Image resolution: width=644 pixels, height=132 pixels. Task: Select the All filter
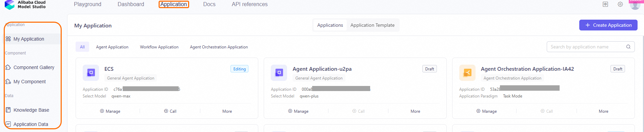82,47
